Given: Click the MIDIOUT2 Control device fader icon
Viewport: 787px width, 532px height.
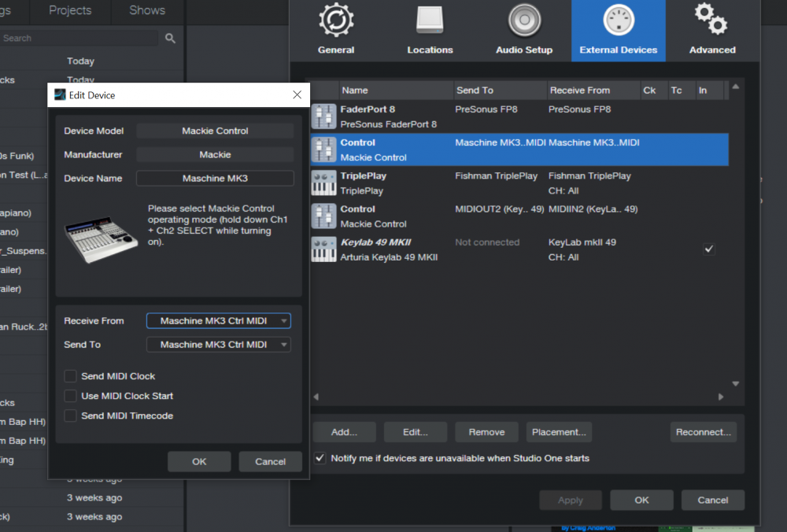Looking at the screenshot, I should (323, 216).
